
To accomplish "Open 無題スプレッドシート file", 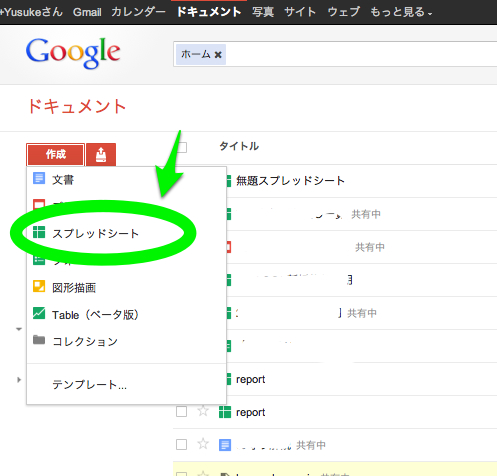I will [x=290, y=181].
